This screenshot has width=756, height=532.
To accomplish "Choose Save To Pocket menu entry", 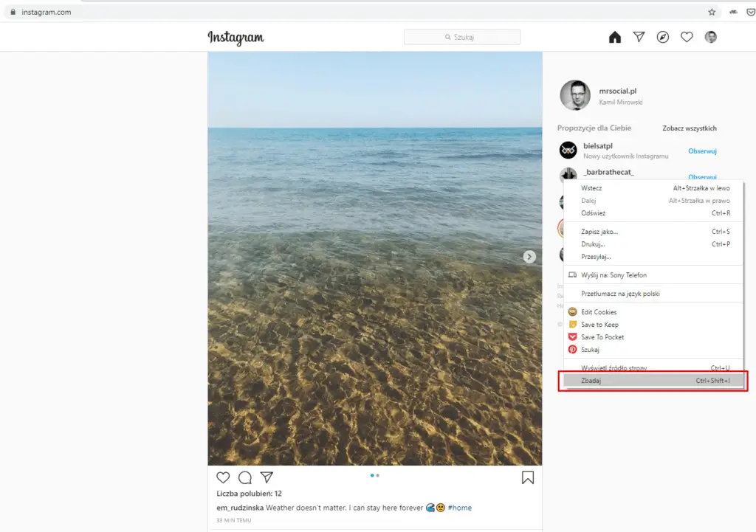I will [602, 337].
